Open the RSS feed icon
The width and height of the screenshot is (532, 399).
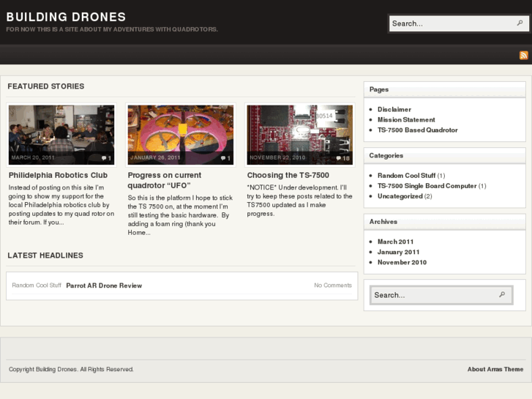[523, 55]
